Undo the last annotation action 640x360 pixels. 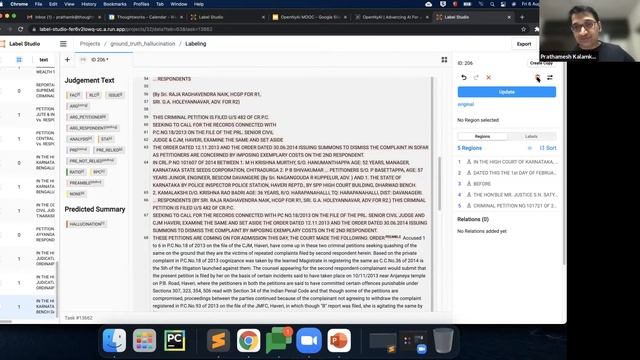coord(464,77)
